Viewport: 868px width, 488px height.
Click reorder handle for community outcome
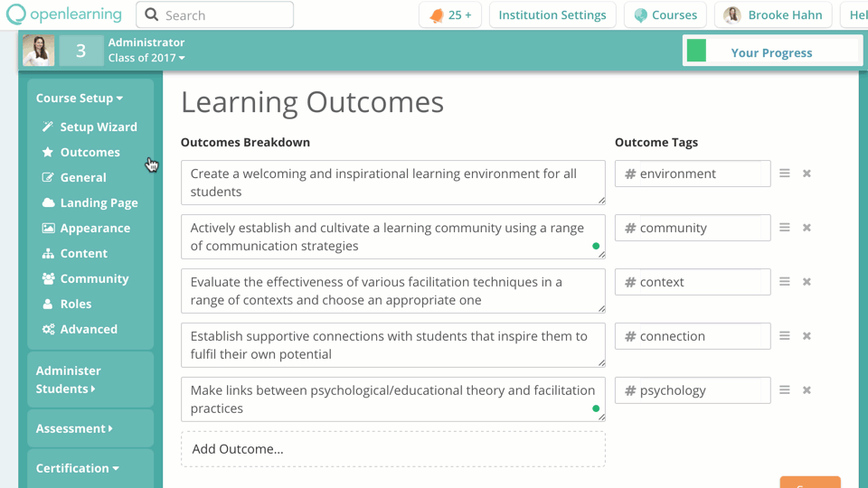(785, 228)
